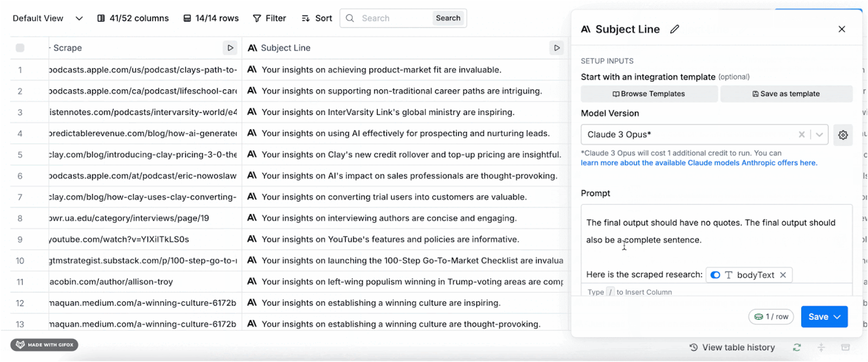Click Browse Templates button
Image resolution: width=868 pixels, height=362 pixels.
click(x=649, y=94)
